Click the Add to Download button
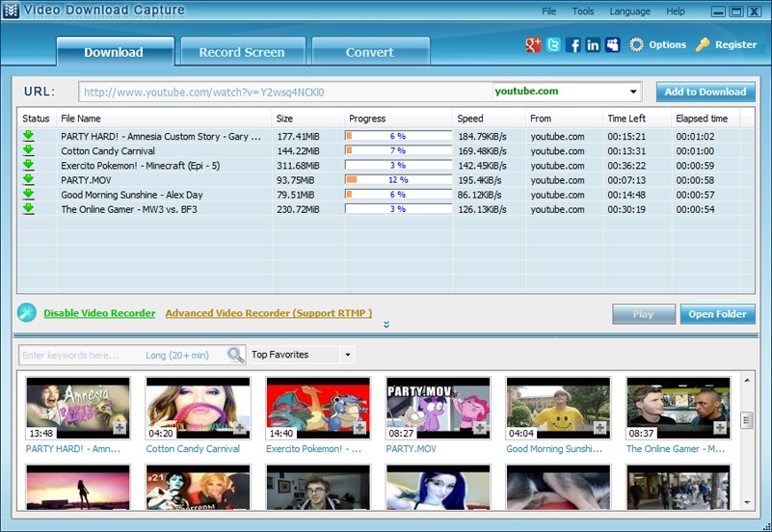Image resolution: width=772 pixels, height=532 pixels. point(705,92)
